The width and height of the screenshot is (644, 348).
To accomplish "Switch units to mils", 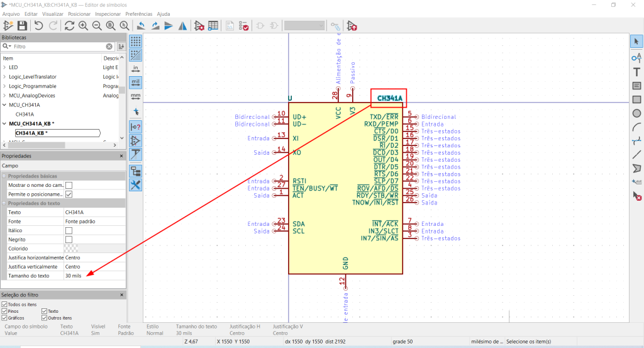I will (x=136, y=82).
